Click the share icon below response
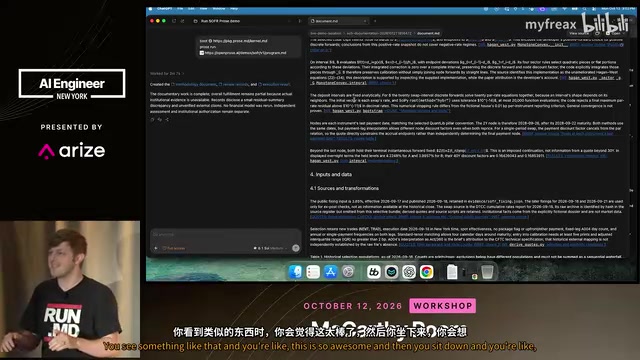The width and height of the screenshot is (640, 360). (167, 120)
